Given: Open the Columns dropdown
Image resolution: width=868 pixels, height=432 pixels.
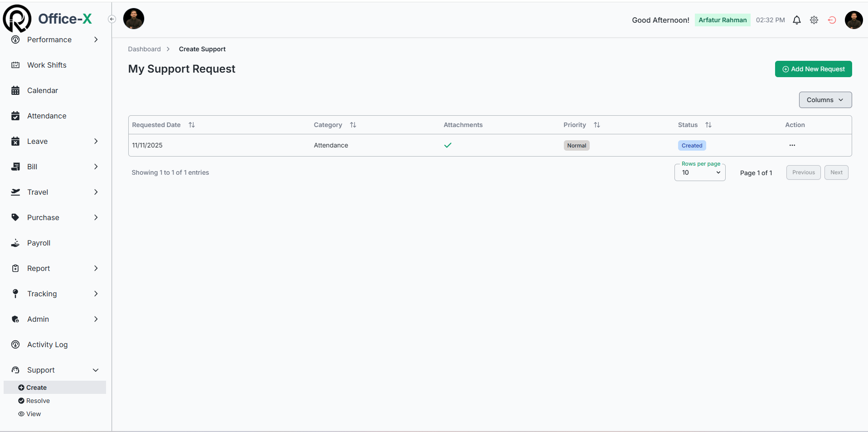Looking at the screenshot, I should (x=825, y=100).
